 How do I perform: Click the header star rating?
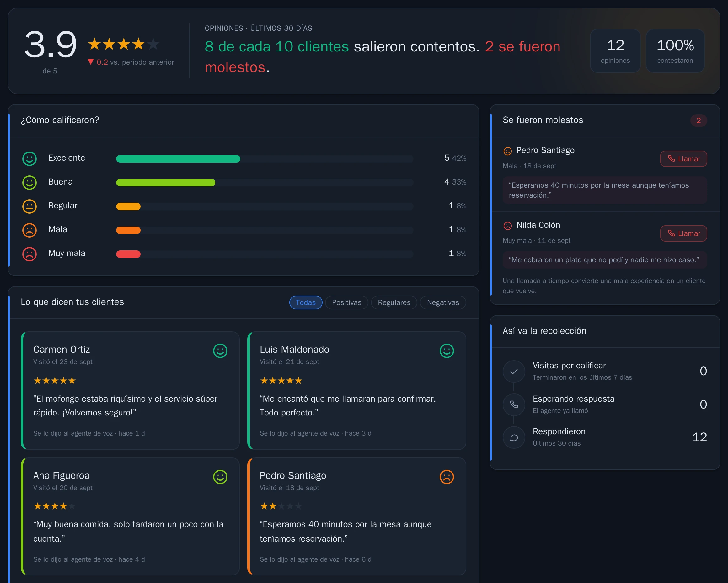pyautogui.click(x=123, y=44)
